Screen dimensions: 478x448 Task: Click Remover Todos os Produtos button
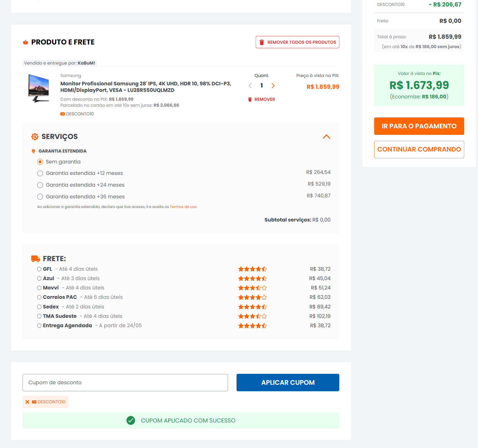point(297,42)
